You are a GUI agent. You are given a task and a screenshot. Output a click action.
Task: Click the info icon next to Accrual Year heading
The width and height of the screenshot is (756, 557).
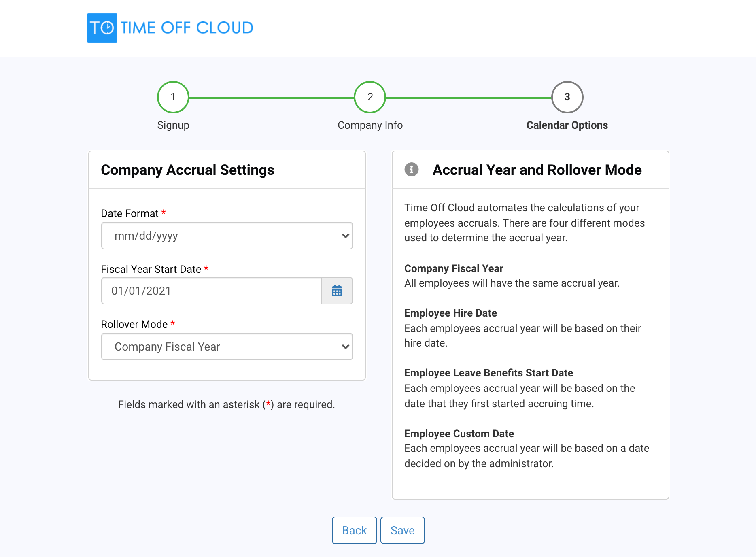412,170
